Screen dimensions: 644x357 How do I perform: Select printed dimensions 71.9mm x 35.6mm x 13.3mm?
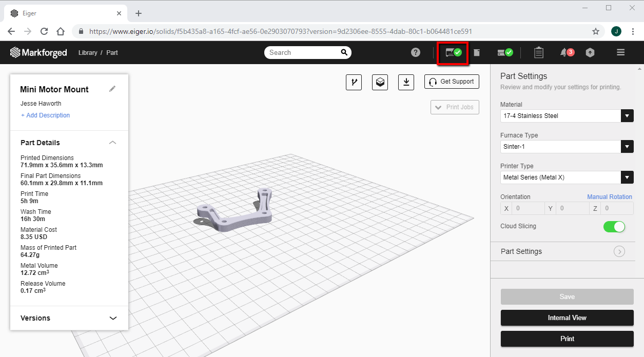62,165
